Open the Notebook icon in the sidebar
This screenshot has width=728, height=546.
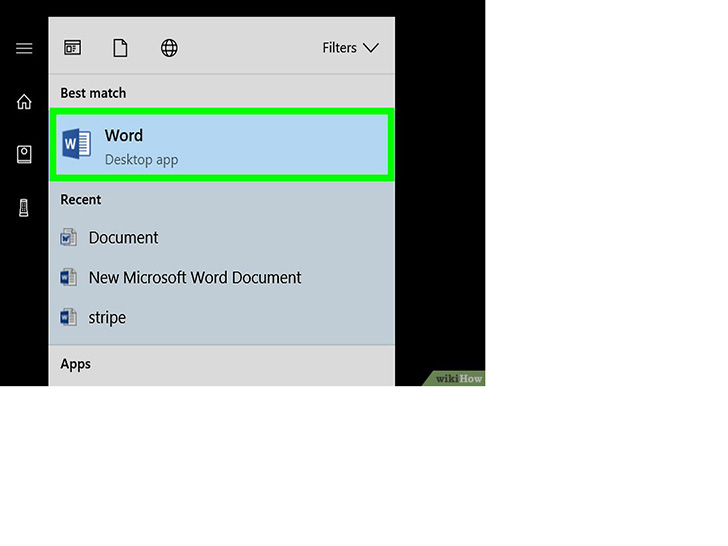(24, 154)
